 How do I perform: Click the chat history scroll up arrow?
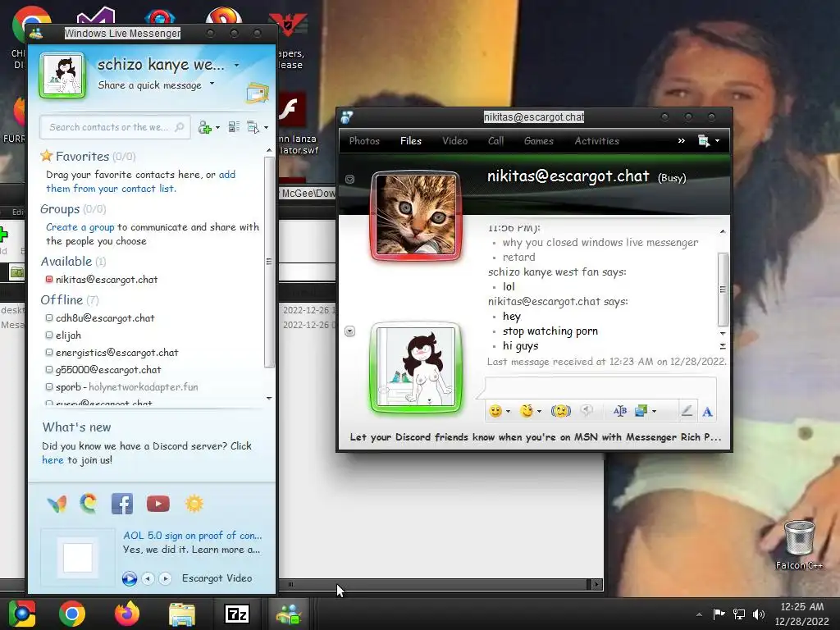coord(723,231)
